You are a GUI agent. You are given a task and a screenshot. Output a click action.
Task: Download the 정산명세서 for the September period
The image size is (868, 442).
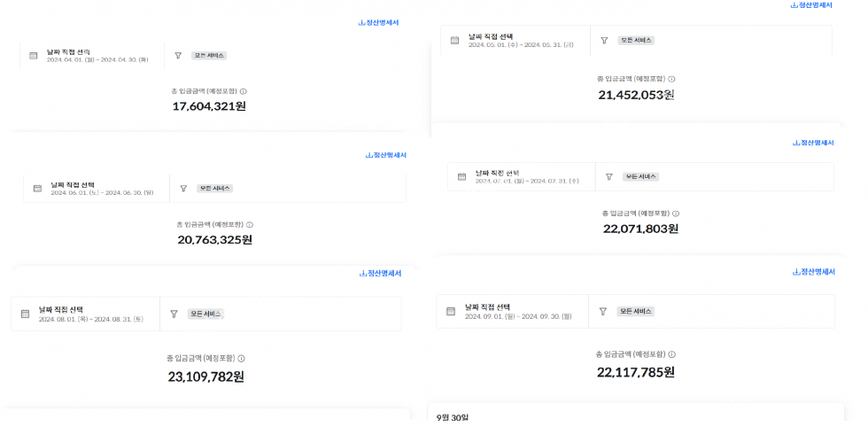tap(813, 272)
